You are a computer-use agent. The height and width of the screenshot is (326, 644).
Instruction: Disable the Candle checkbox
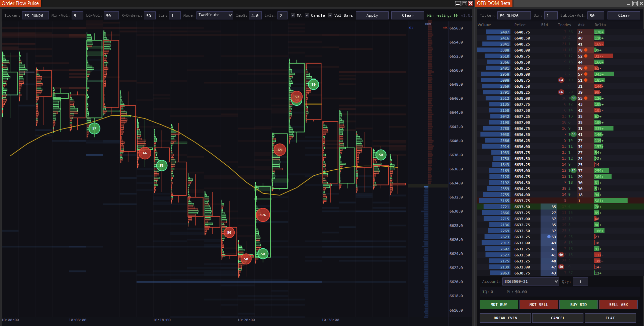[x=307, y=15]
